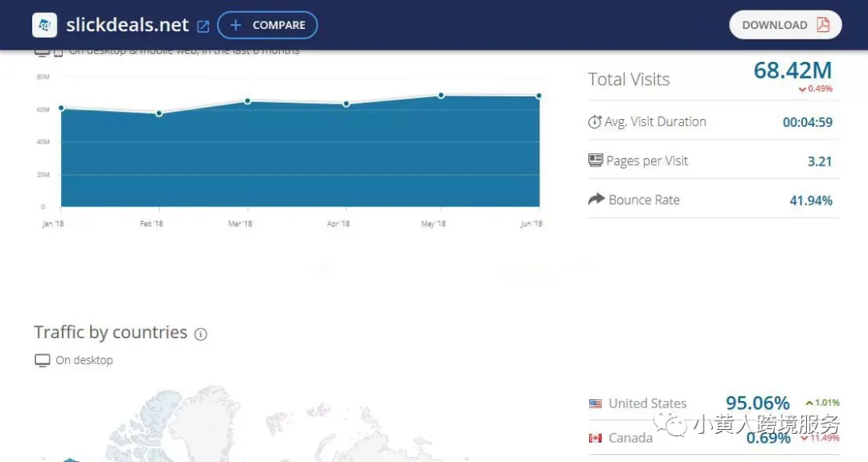Click the Mar '18 x-axis label
This screenshot has width=868, height=462.
pyautogui.click(x=240, y=223)
